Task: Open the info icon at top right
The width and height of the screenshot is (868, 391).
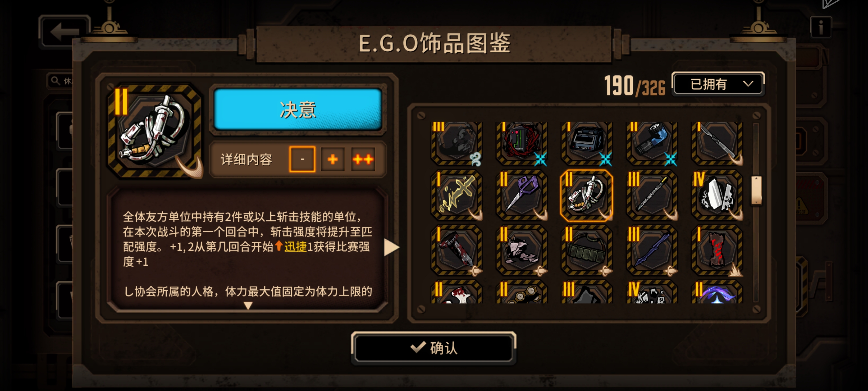Action: (821, 27)
